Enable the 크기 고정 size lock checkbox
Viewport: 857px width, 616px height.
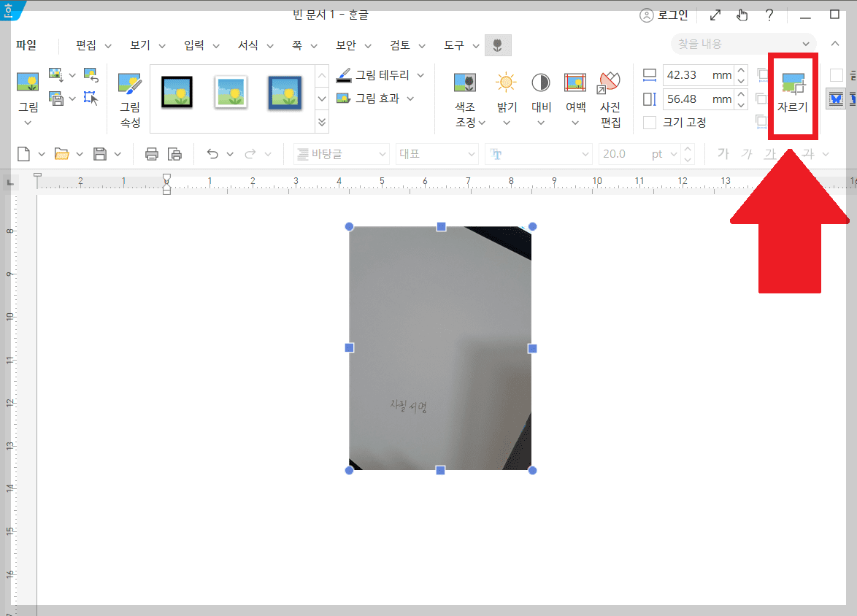(x=649, y=122)
